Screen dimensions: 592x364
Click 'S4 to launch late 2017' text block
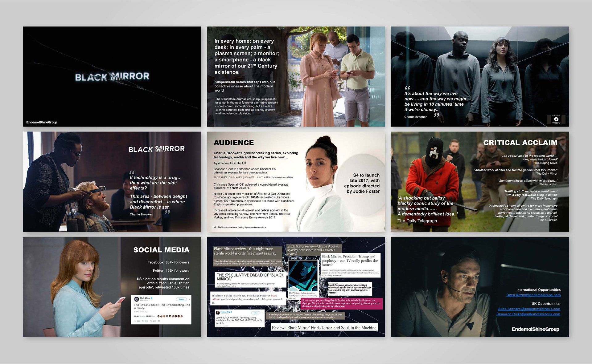tap(362, 183)
